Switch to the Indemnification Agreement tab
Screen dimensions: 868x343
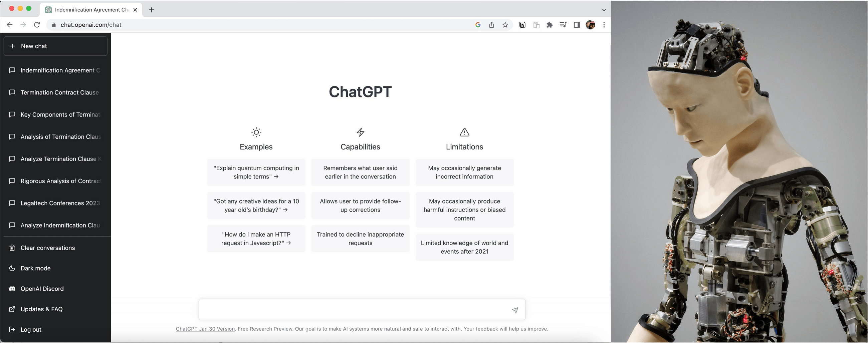pos(89,9)
